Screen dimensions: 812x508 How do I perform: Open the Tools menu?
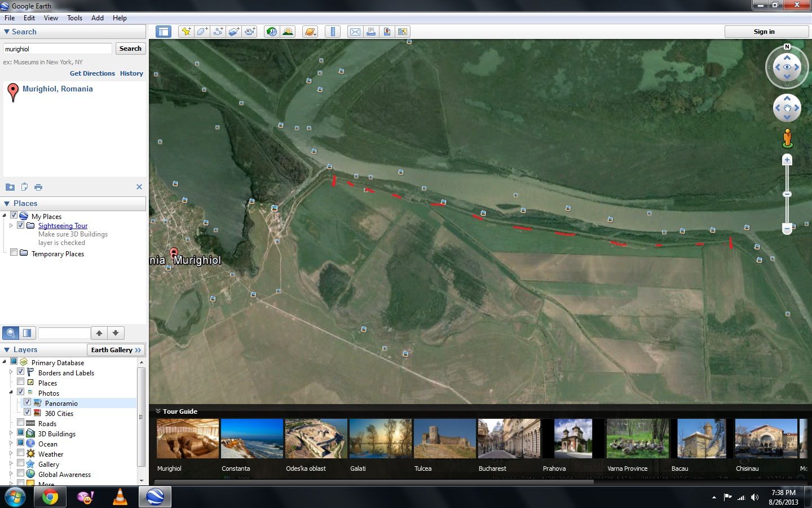(74, 17)
